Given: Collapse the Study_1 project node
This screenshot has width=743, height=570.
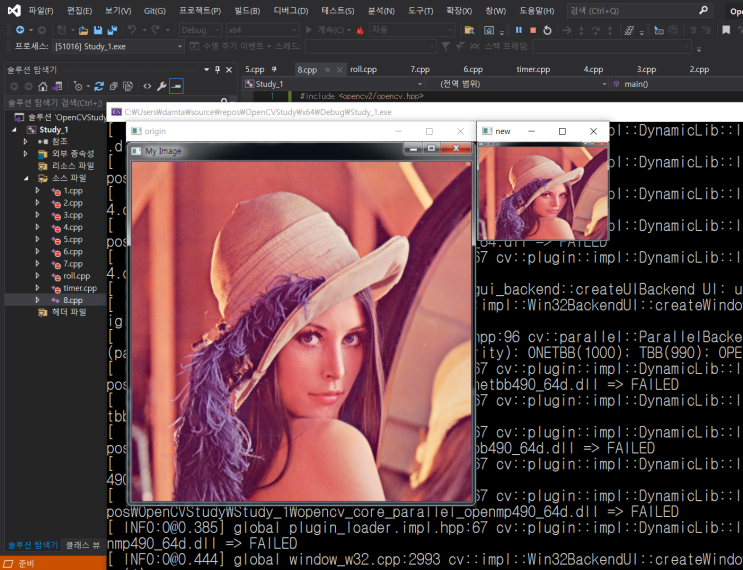Looking at the screenshot, I should [x=14, y=129].
